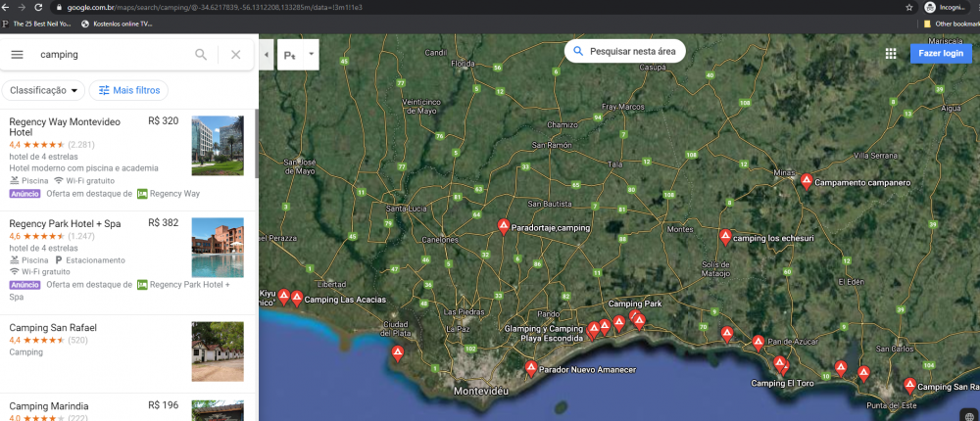This screenshot has height=421, width=980.
Task: Click the Pesquisar nesta área button
Action: click(624, 51)
